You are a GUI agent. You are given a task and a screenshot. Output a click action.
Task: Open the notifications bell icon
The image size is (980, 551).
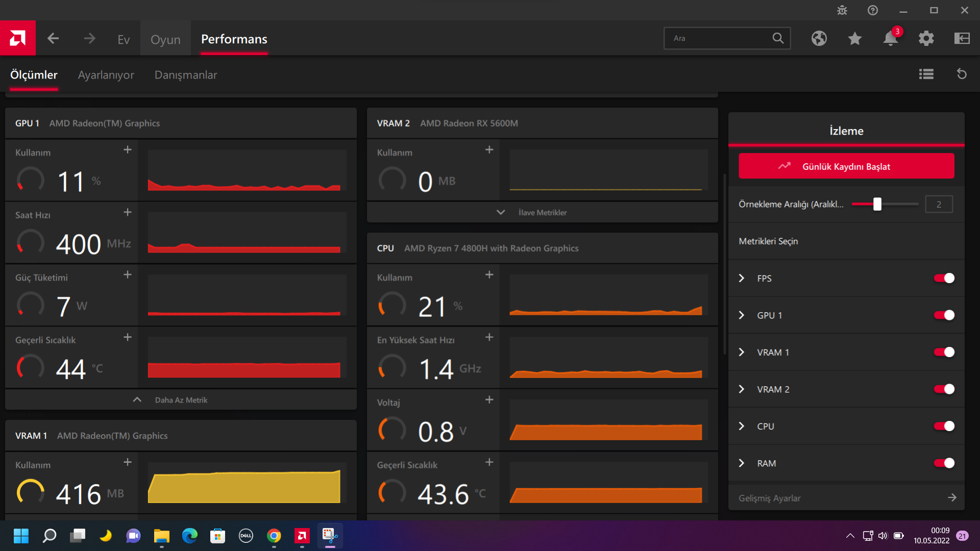890,38
